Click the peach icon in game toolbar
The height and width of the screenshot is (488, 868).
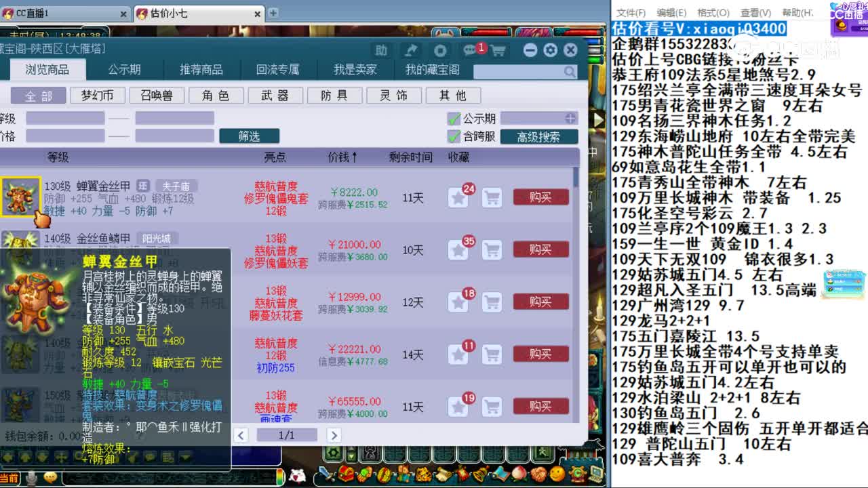click(x=519, y=474)
